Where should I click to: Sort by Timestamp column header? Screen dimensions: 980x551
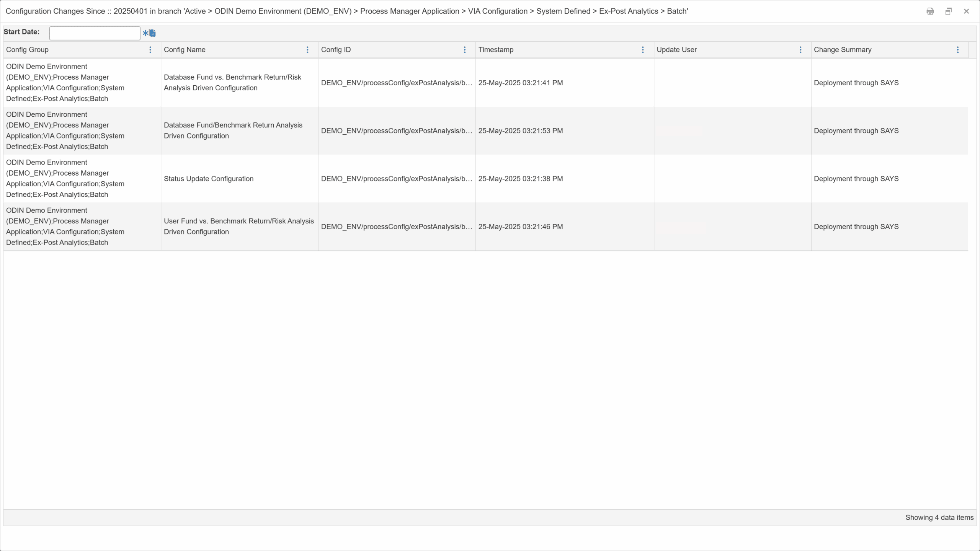(x=496, y=50)
